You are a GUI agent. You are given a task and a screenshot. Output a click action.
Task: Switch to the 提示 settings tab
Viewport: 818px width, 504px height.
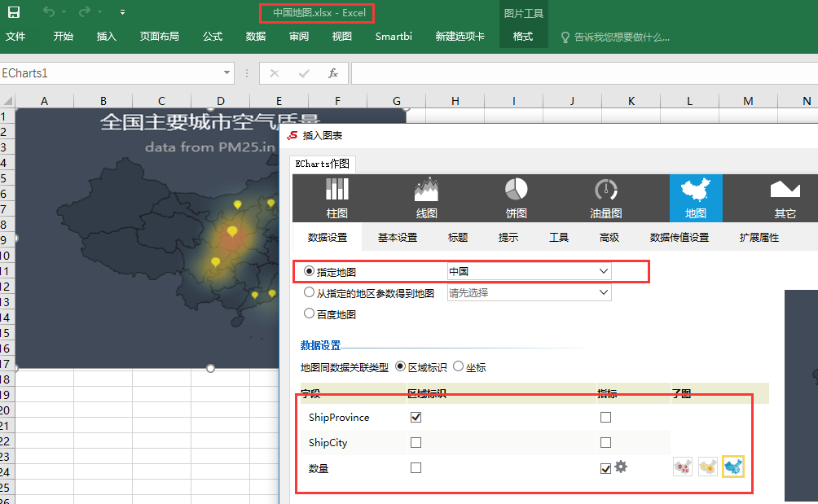coord(508,237)
